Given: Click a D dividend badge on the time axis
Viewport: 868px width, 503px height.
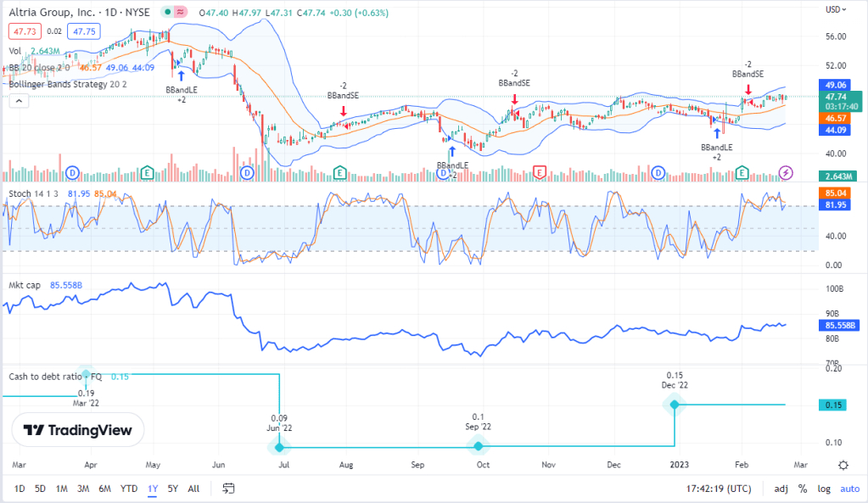Looking at the screenshot, I should tap(72, 172).
